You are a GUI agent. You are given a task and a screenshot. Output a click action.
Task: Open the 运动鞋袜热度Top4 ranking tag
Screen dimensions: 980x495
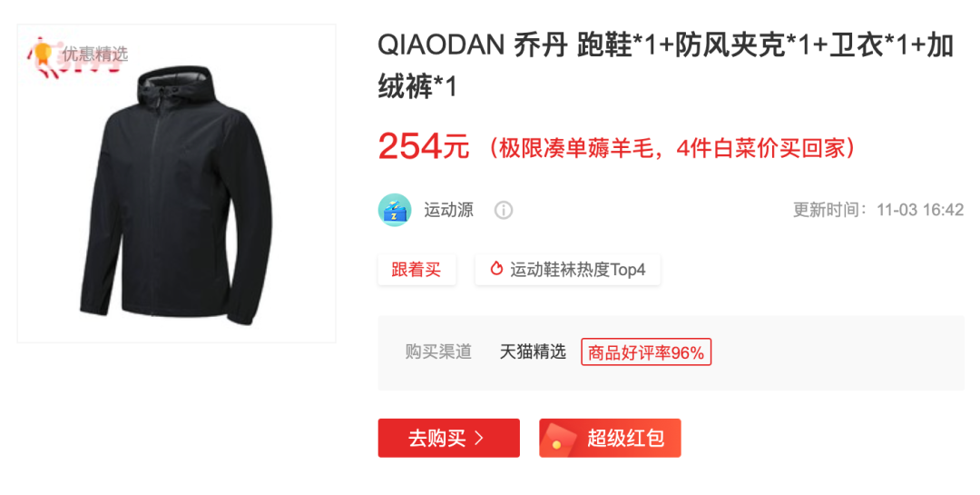567,270
